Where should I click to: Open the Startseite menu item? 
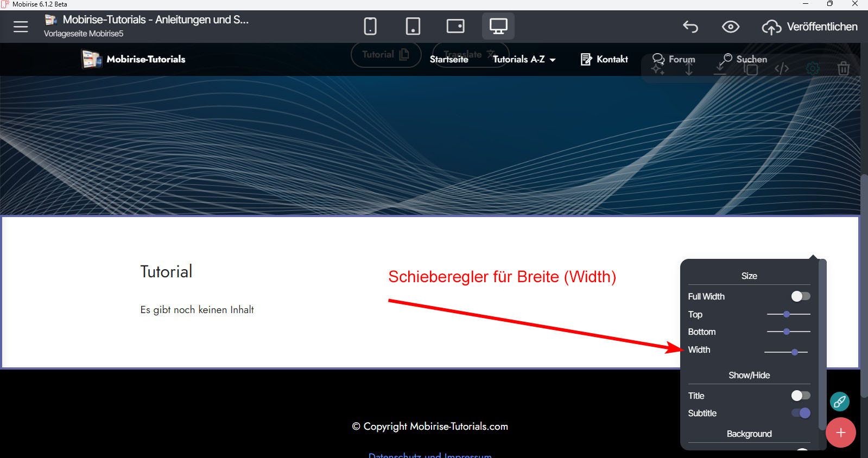click(449, 59)
